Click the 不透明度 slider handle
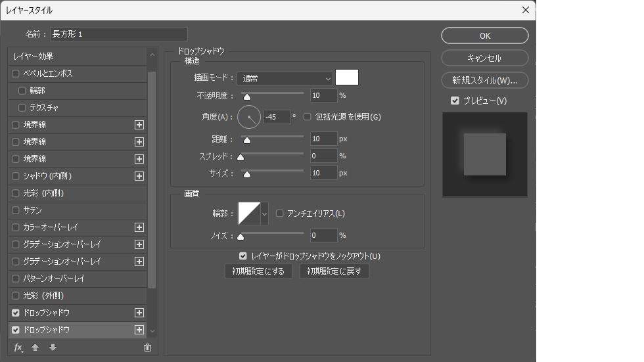Screen dimensions: 644x362 coord(247,97)
